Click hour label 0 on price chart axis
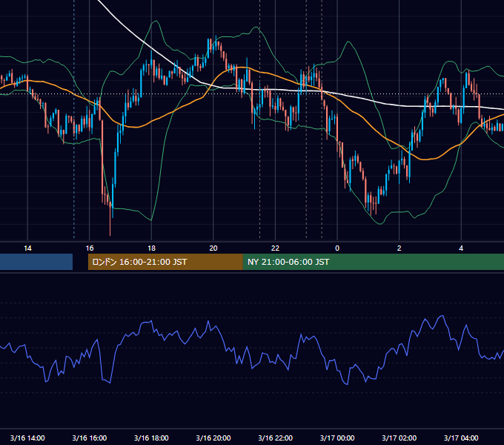 click(x=337, y=248)
